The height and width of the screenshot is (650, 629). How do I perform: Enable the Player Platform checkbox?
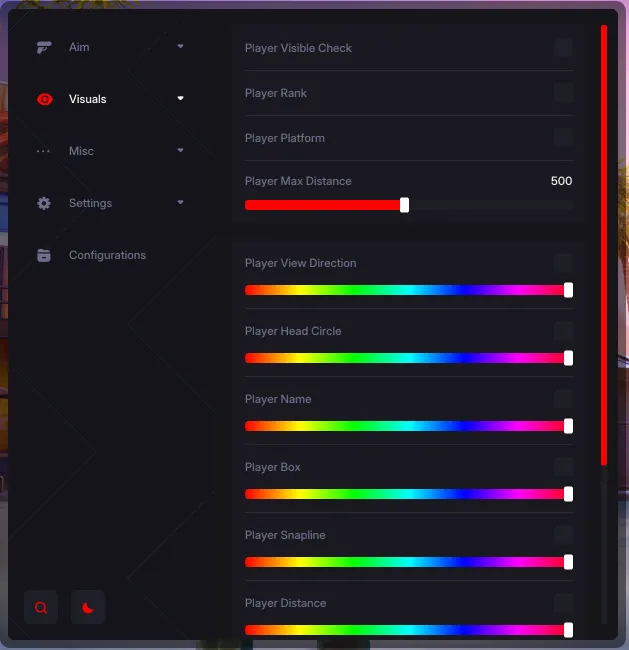tap(563, 137)
